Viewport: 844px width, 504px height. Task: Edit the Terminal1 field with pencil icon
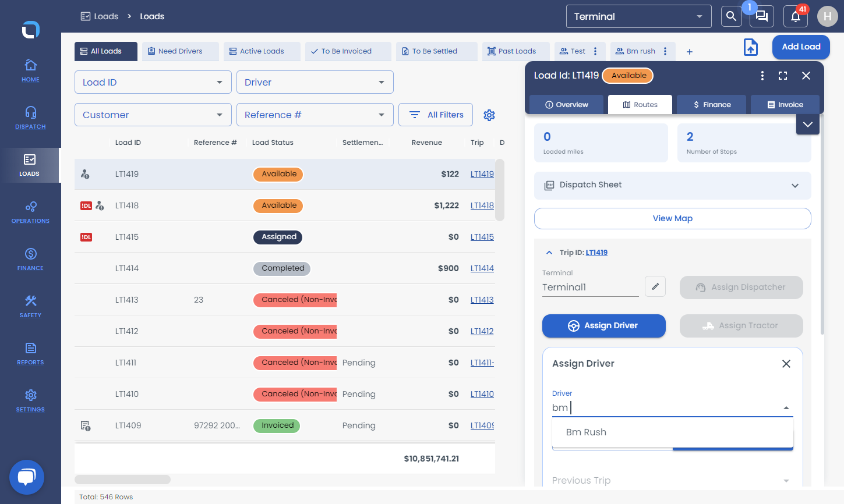655,286
